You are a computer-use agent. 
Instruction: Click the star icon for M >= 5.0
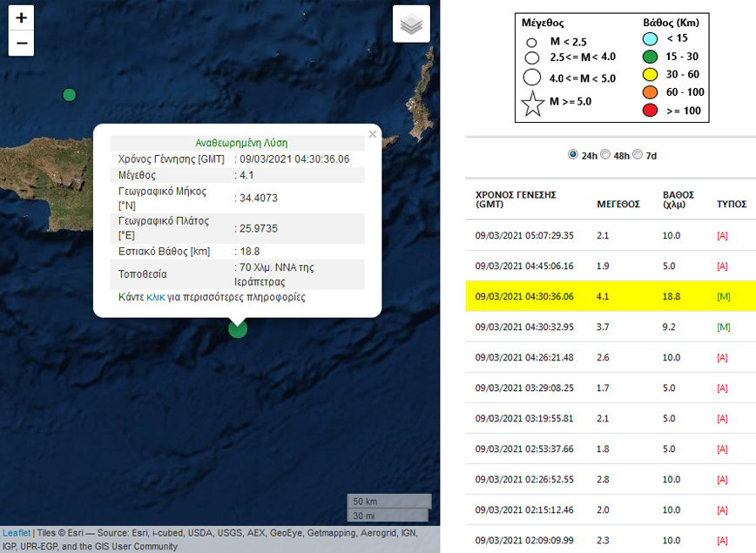point(532,102)
